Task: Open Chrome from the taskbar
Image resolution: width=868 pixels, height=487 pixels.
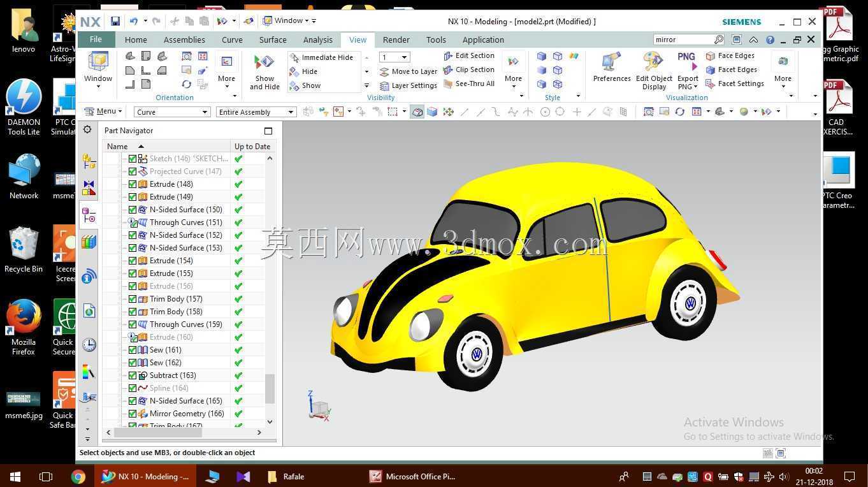Action: tap(78, 476)
